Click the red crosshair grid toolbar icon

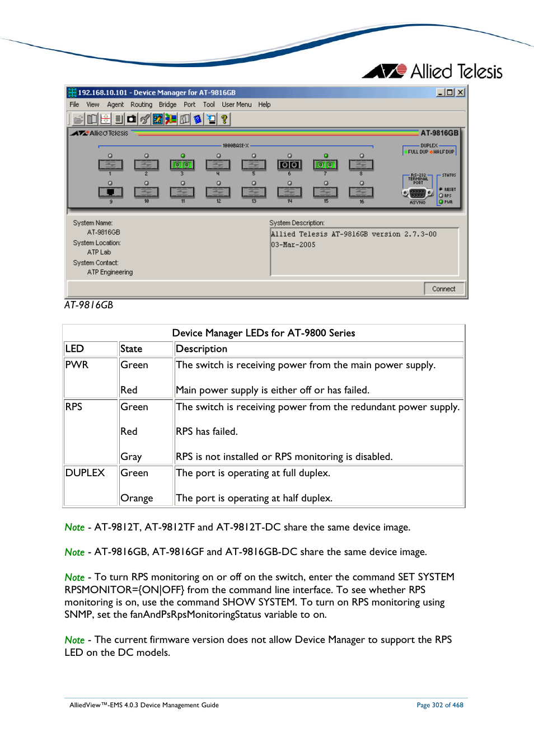click(x=105, y=119)
